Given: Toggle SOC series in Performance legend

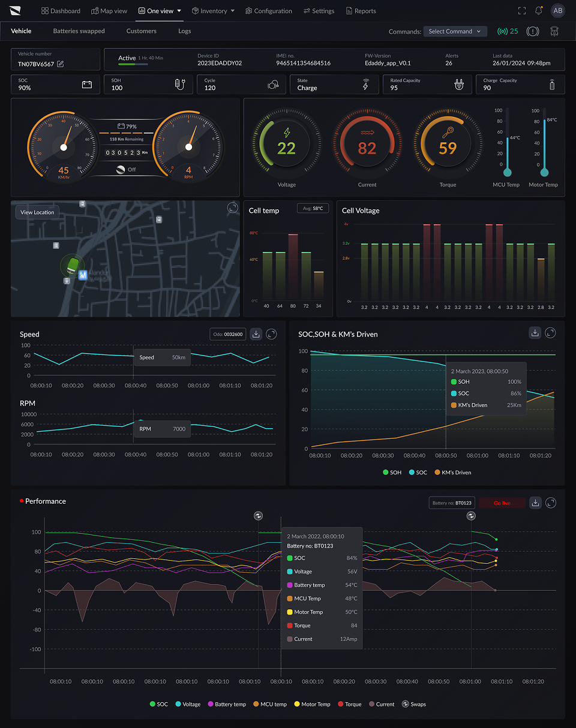Looking at the screenshot, I should [x=159, y=704].
